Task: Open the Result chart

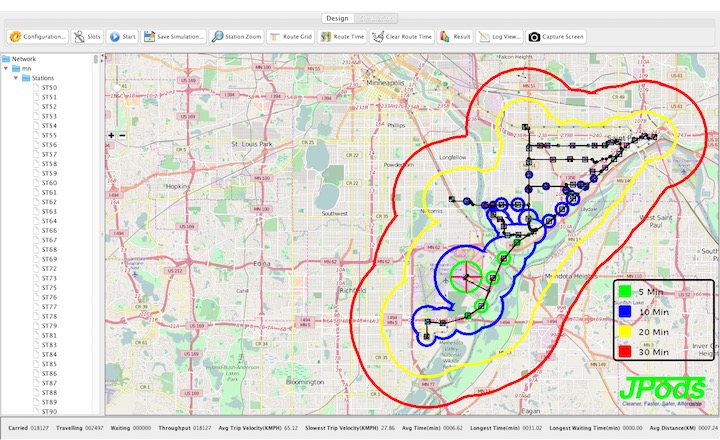Action: click(456, 36)
